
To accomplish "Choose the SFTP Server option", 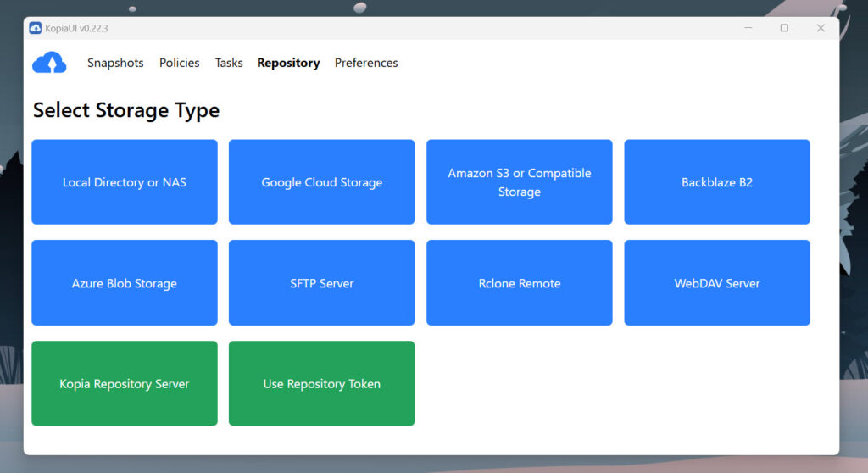I will point(322,283).
